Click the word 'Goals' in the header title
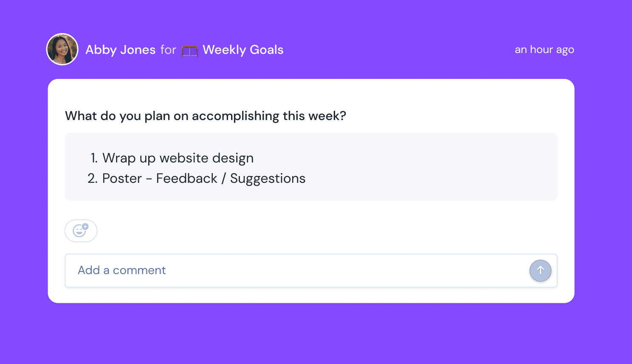This screenshot has width=632, height=364. (x=266, y=50)
